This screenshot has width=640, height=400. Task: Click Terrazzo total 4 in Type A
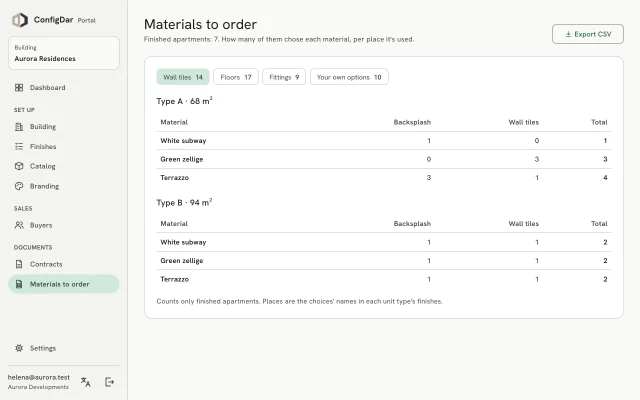coord(605,178)
